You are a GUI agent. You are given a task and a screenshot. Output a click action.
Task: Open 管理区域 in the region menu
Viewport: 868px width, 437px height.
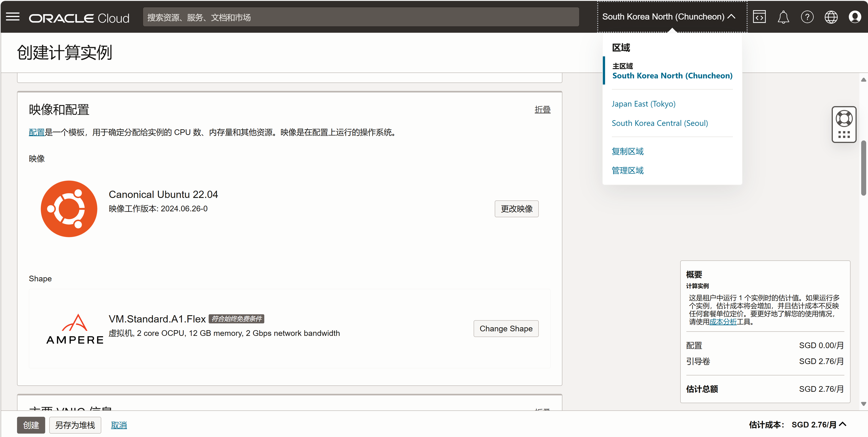[627, 170]
